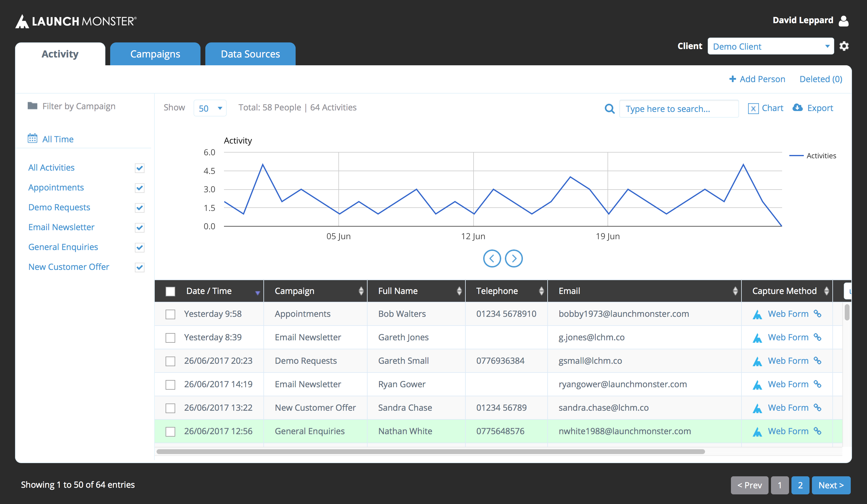Go to previous chart period arrow

492,258
